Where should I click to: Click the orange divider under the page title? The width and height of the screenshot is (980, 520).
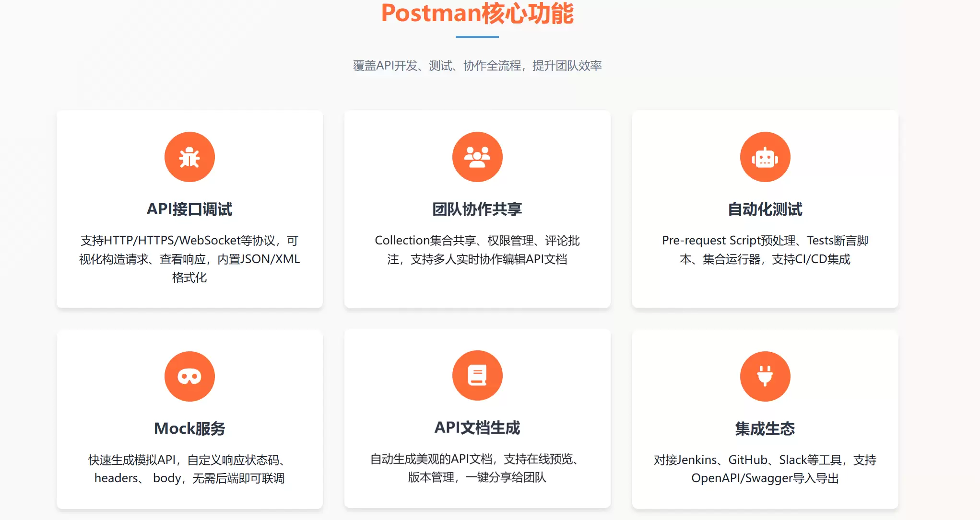click(x=478, y=36)
